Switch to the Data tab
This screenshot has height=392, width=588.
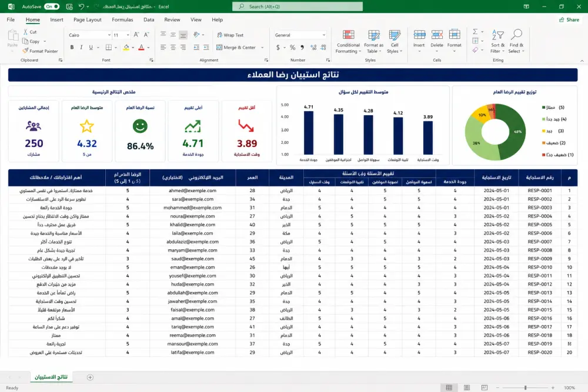(149, 19)
